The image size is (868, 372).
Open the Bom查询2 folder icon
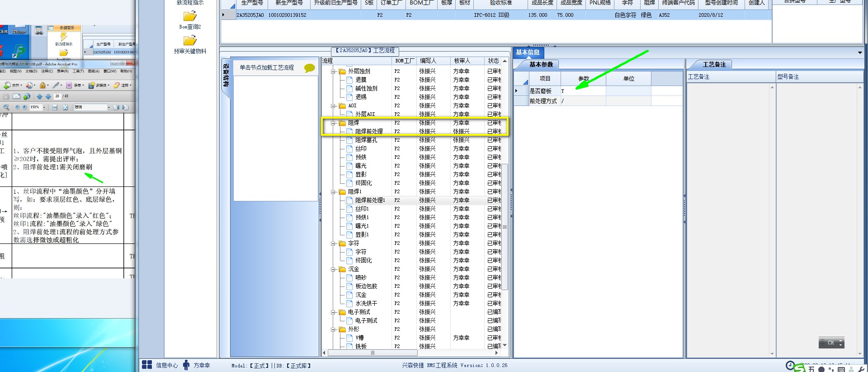(x=190, y=16)
